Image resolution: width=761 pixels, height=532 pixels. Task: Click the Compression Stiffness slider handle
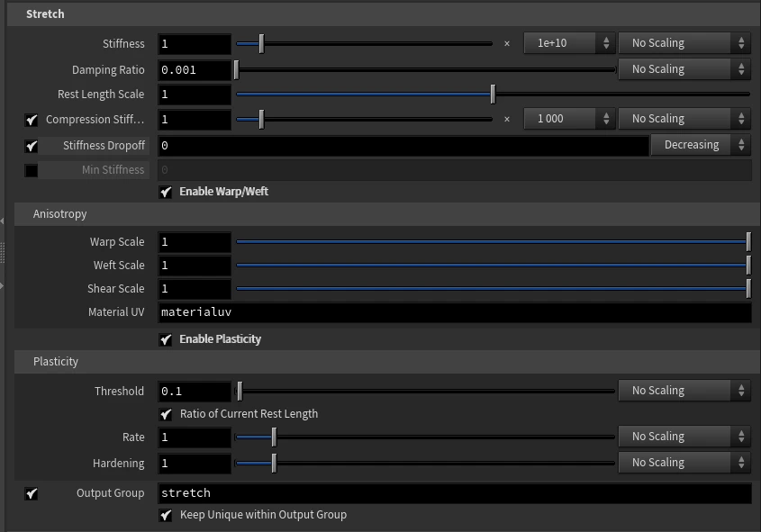pos(261,120)
